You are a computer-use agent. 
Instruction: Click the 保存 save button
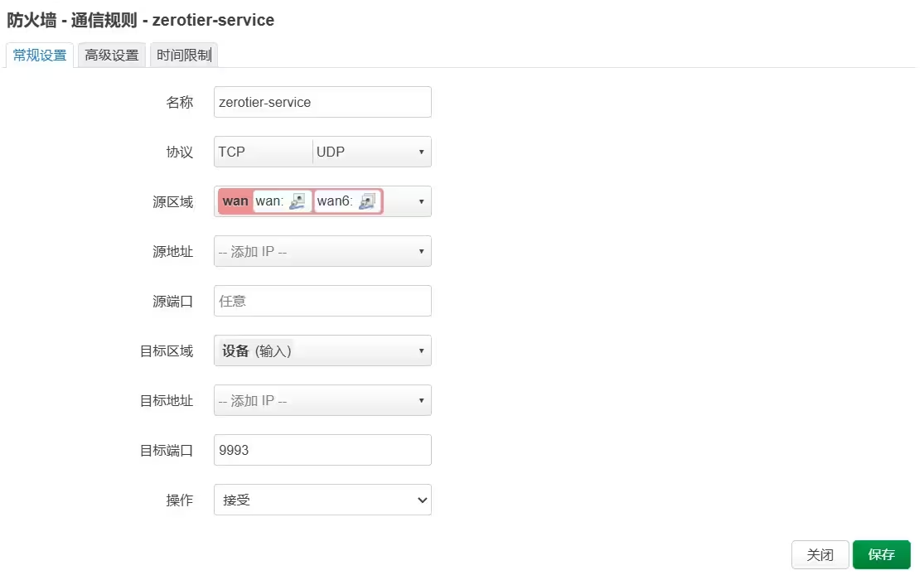[x=882, y=555]
